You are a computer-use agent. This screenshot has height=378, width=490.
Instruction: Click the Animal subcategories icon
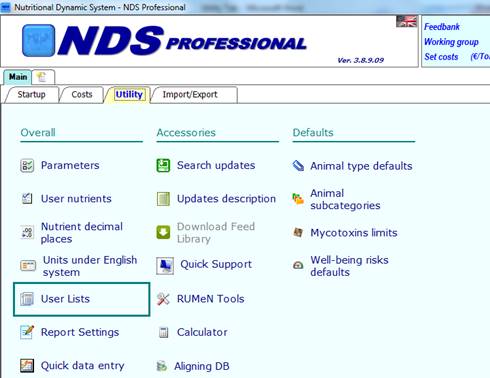pyautogui.click(x=298, y=199)
